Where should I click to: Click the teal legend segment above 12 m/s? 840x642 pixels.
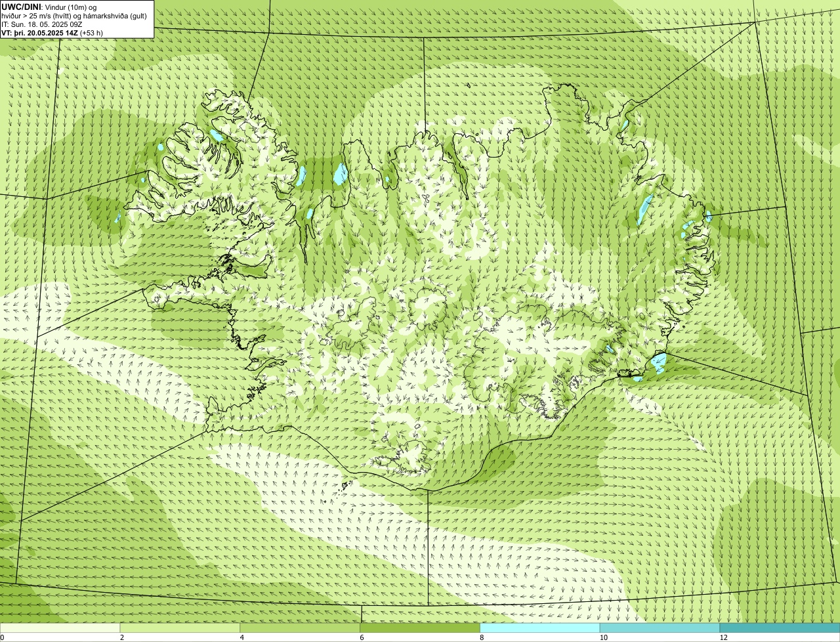tap(780, 628)
